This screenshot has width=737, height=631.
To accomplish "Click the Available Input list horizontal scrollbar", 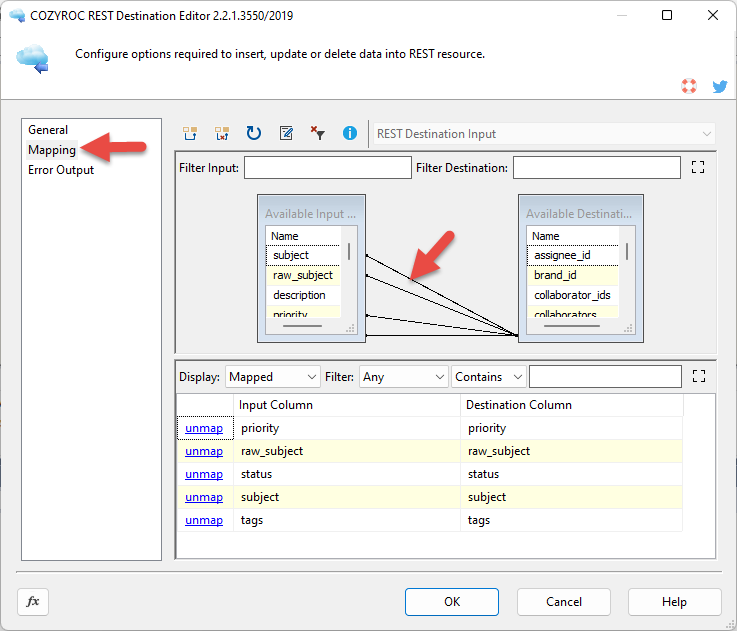I will [x=302, y=326].
